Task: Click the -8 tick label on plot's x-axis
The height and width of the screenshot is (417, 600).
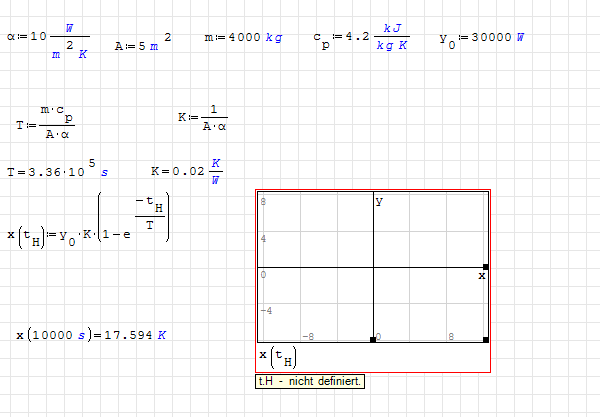Action: 311,337
